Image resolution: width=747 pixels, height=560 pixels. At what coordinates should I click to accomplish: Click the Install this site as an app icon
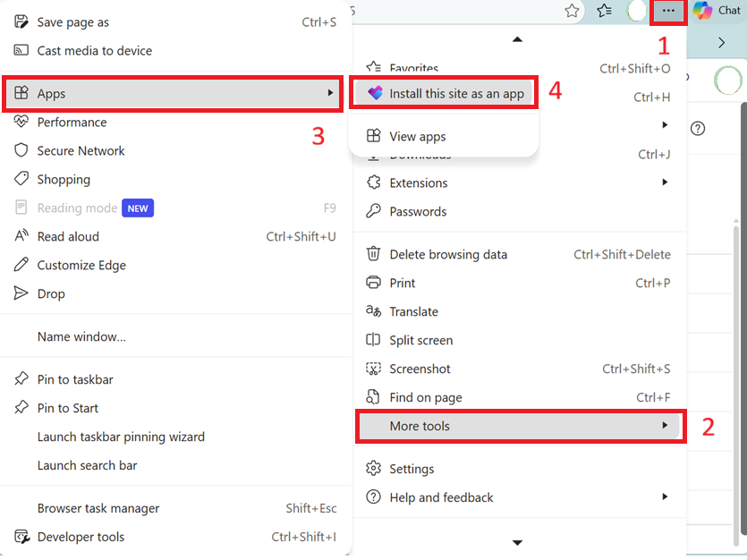coord(376,93)
